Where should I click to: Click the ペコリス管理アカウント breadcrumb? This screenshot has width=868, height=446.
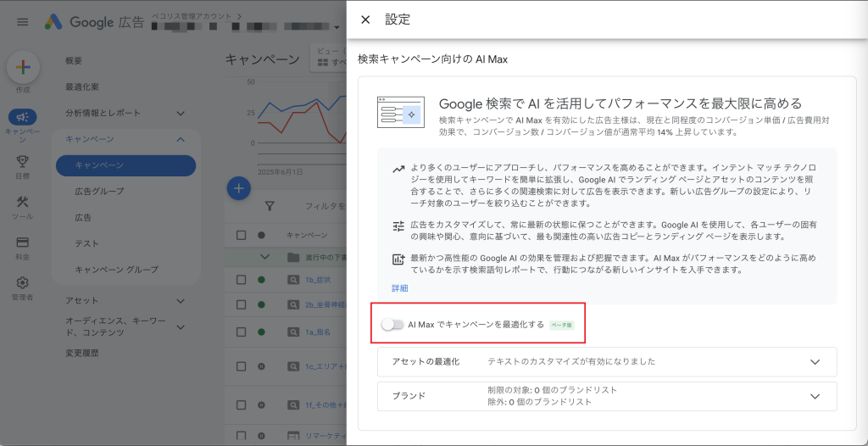[x=192, y=16]
